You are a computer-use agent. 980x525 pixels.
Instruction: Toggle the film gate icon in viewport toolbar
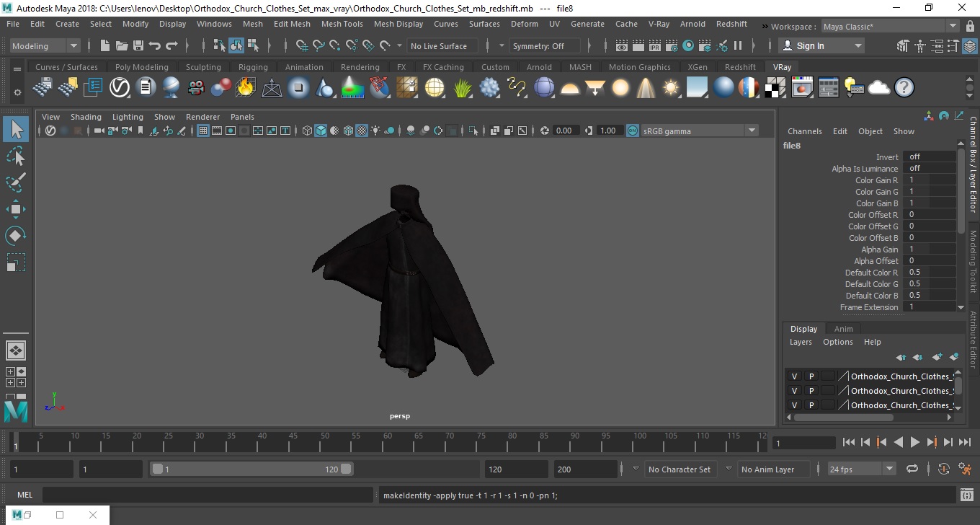216,131
